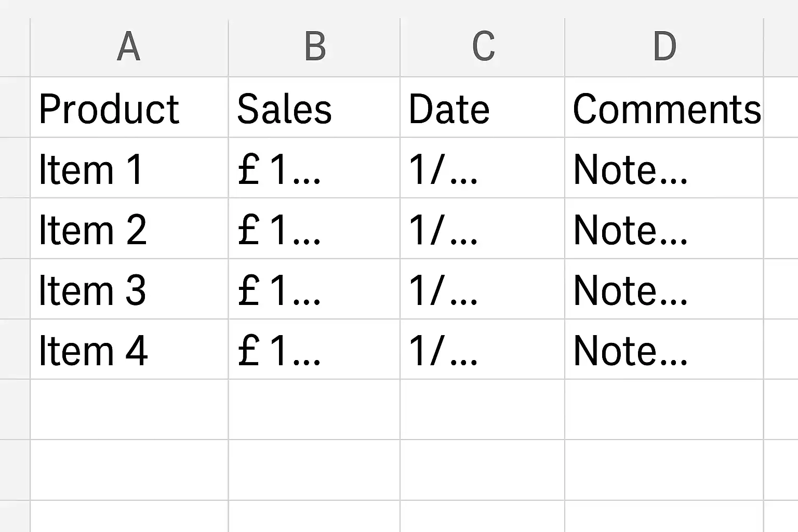Click the Note comment cell for Item 1
798x532 pixels.
tap(664, 168)
